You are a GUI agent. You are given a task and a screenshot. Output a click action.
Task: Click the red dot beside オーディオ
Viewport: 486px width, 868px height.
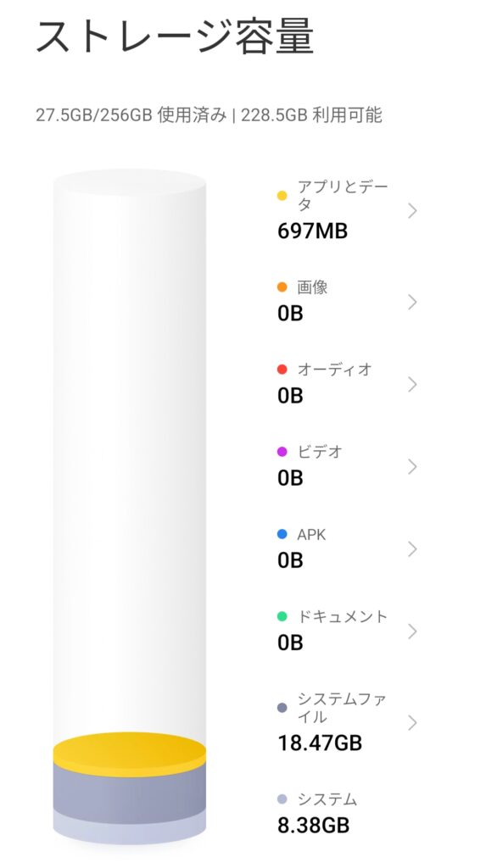pos(282,370)
